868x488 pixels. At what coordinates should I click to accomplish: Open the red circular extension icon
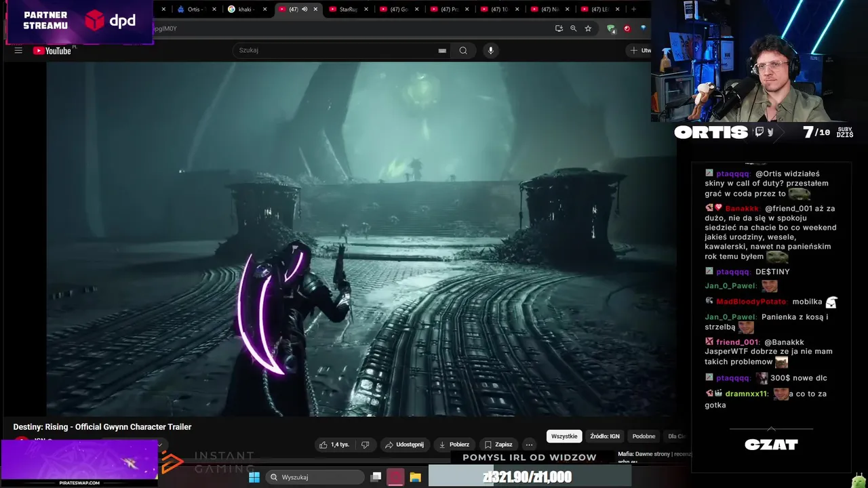point(627,28)
